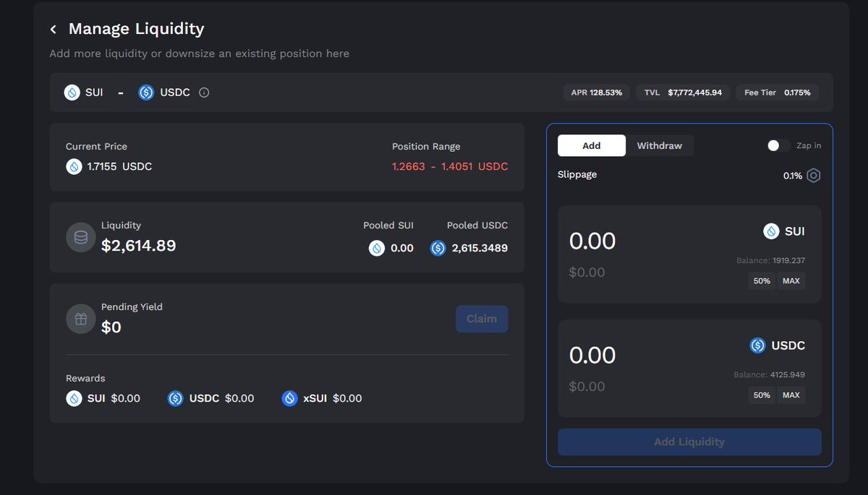Set USDC amount to 50% of balance
Image resolution: width=868 pixels, height=495 pixels.
click(x=762, y=395)
